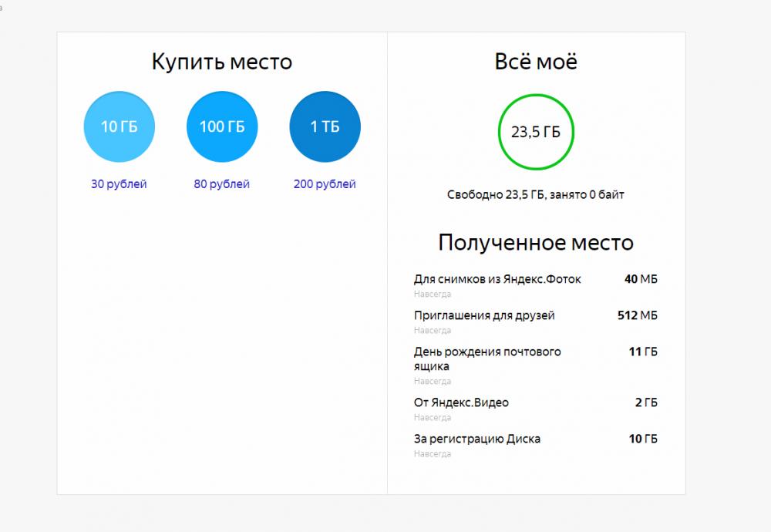Pick the 1 ТБ storage plan circle

(x=325, y=127)
